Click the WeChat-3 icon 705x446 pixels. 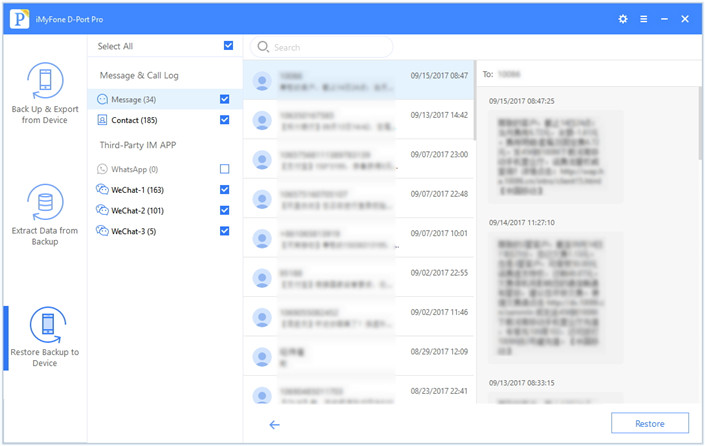click(103, 231)
